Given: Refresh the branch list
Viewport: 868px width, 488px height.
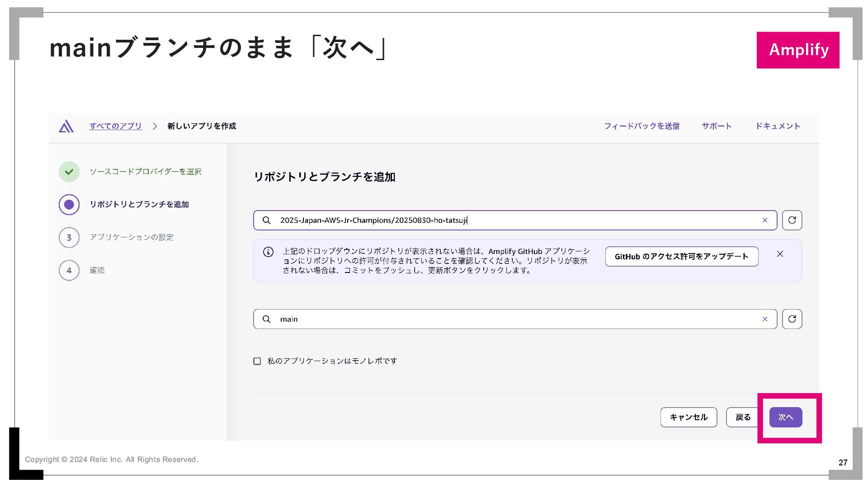Looking at the screenshot, I should [x=792, y=319].
